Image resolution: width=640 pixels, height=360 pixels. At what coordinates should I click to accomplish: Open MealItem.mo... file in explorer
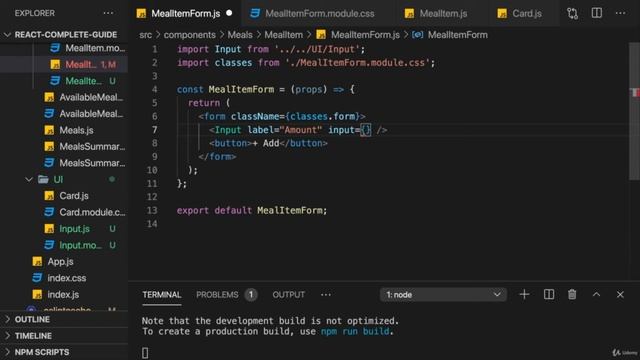click(64, 48)
